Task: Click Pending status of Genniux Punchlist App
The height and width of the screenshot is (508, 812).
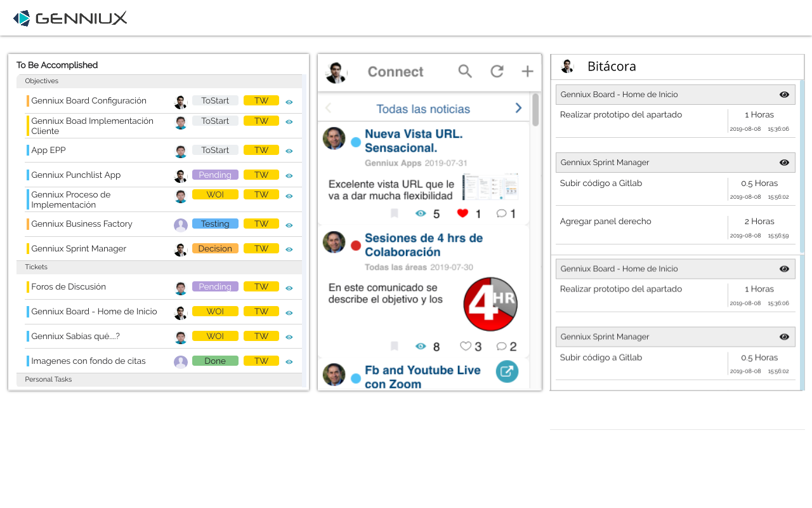Action: (x=215, y=175)
